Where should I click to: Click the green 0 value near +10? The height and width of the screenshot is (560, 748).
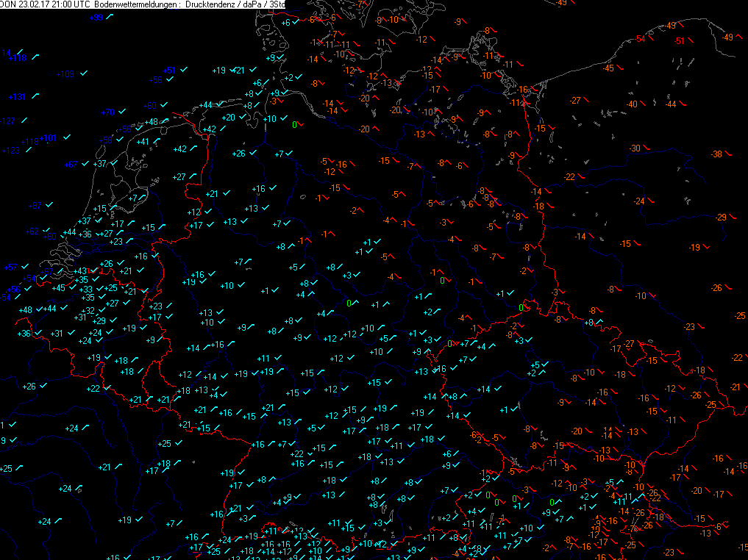(294, 124)
